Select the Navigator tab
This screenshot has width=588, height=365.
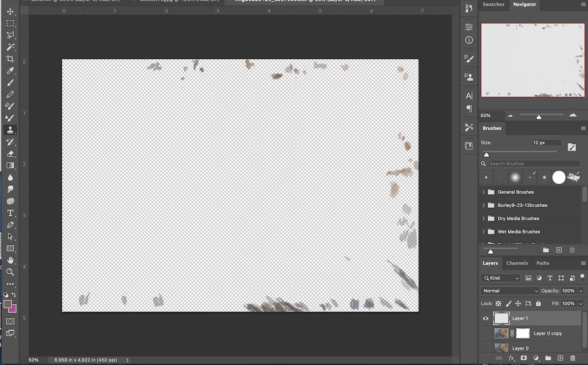[525, 5]
